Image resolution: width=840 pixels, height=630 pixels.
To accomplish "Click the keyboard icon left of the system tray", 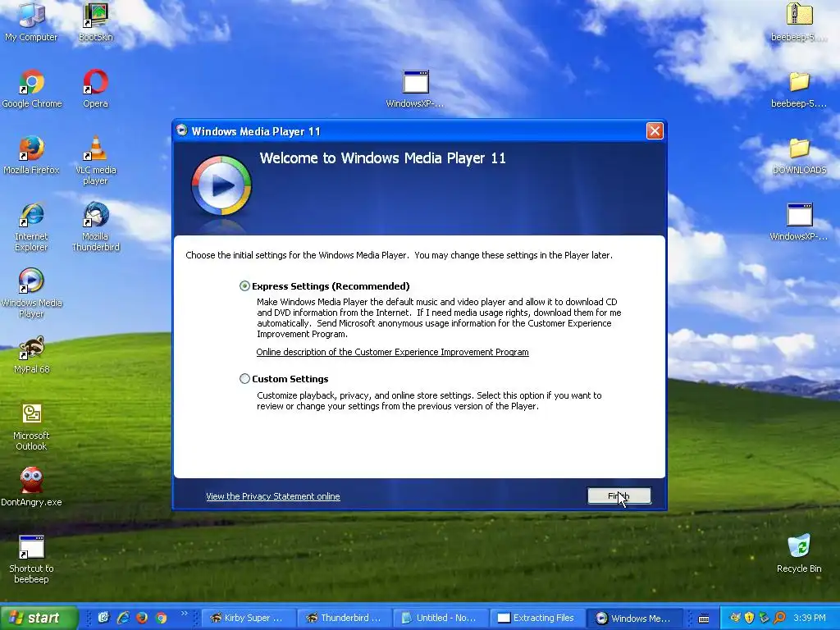I will point(704,619).
